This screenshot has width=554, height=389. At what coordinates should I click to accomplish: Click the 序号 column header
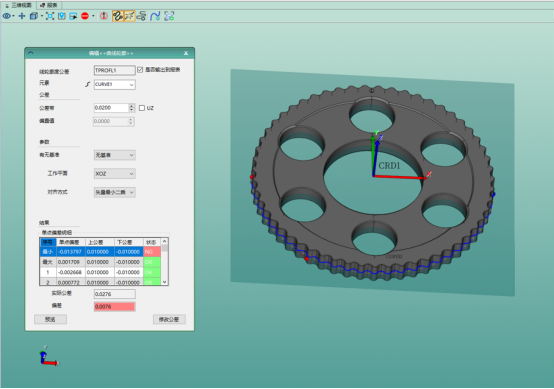[x=48, y=242]
